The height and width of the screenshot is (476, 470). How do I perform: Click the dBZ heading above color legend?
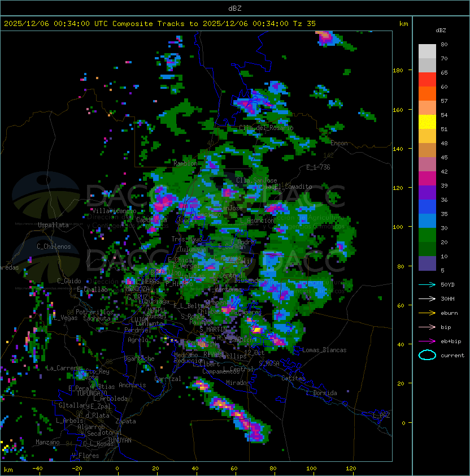coord(441,31)
